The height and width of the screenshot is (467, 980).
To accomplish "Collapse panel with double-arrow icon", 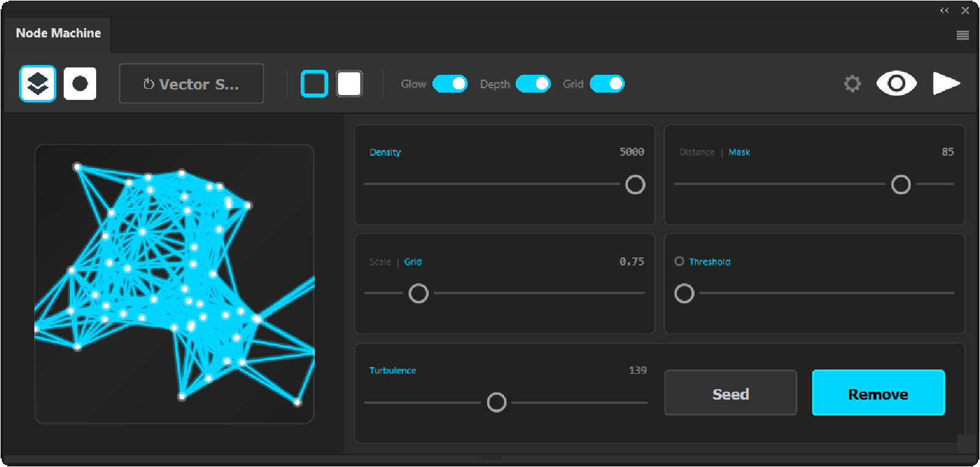I will (944, 10).
